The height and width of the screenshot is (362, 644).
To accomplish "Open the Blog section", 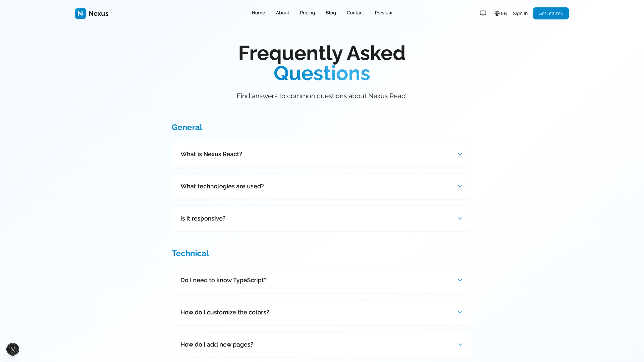I will click(x=331, y=13).
